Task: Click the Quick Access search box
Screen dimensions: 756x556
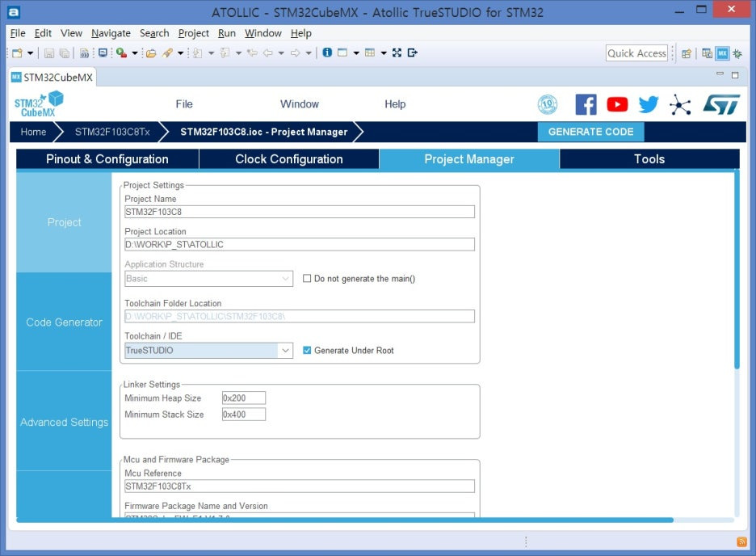Action: click(636, 53)
